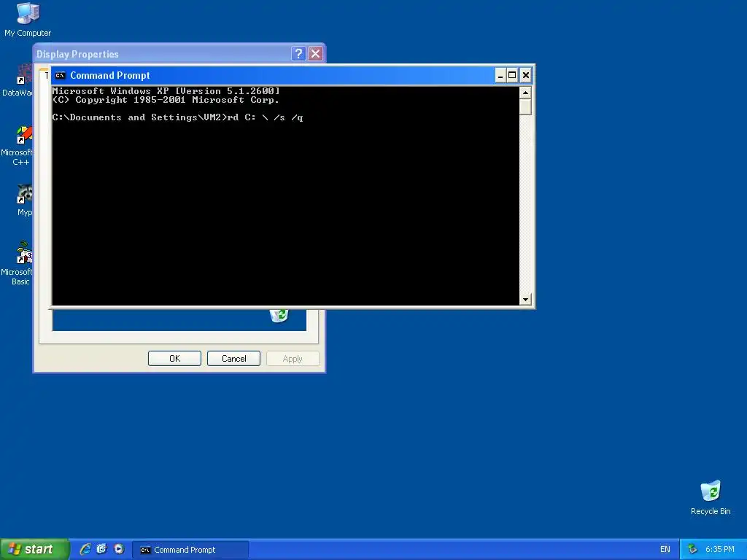Image resolution: width=747 pixels, height=560 pixels.
Task: Maximize the Command Prompt window
Action: click(x=512, y=75)
